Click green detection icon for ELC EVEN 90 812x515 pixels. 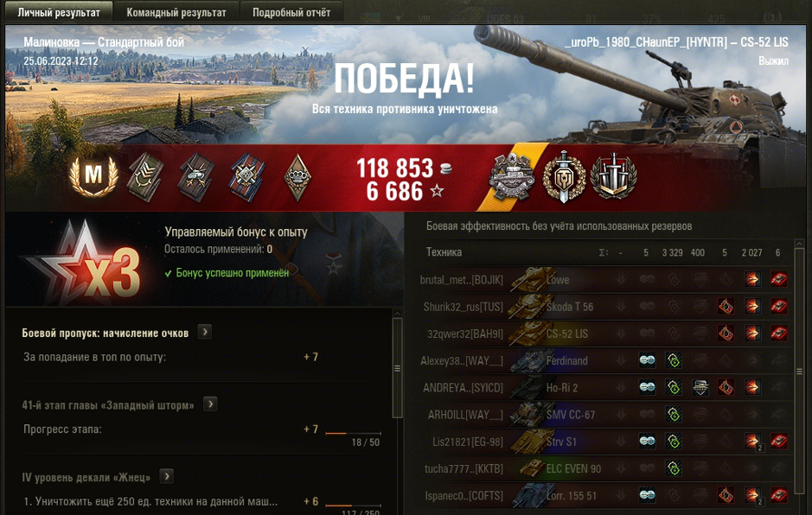[x=674, y=468]
